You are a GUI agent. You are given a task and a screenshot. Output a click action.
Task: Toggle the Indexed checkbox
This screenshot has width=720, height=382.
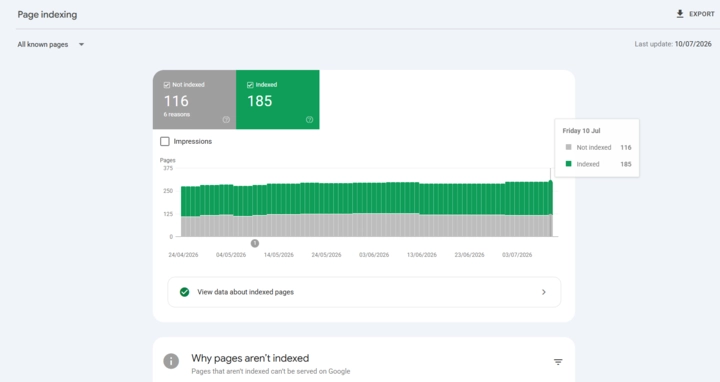point(250,85)
